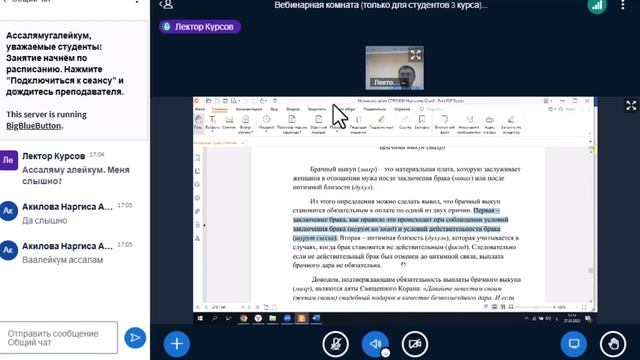Open Word from shared taskbar

316,318
